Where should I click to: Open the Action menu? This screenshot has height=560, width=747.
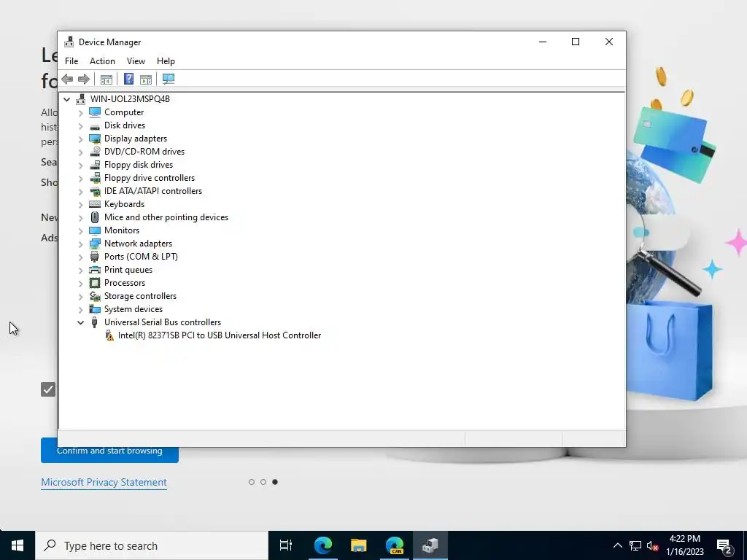click(x=102, y=61)
